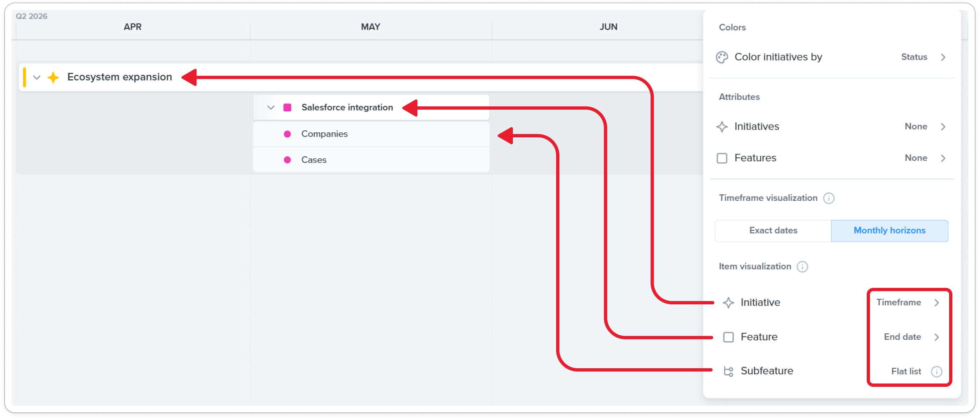The height and width of the screenshot is (419, 980).
Task: Open the Cases subfeature
Action: [313, 160]
